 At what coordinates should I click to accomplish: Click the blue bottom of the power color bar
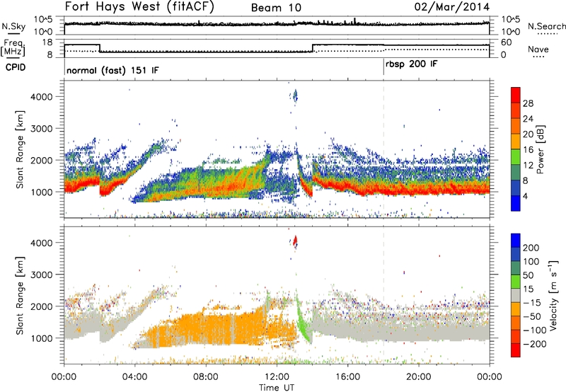[x=516, y=203]
